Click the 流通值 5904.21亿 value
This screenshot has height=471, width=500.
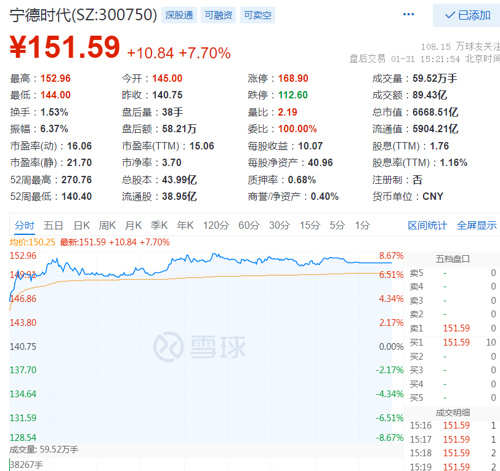435,129
